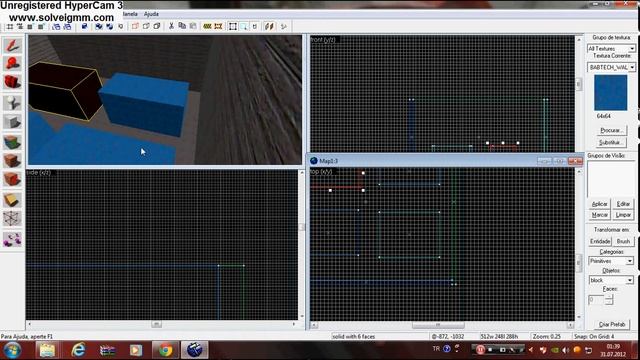Increase Faces with the up stepper arrow
This screenshot has width=640, height=360.
pos(609,297)
